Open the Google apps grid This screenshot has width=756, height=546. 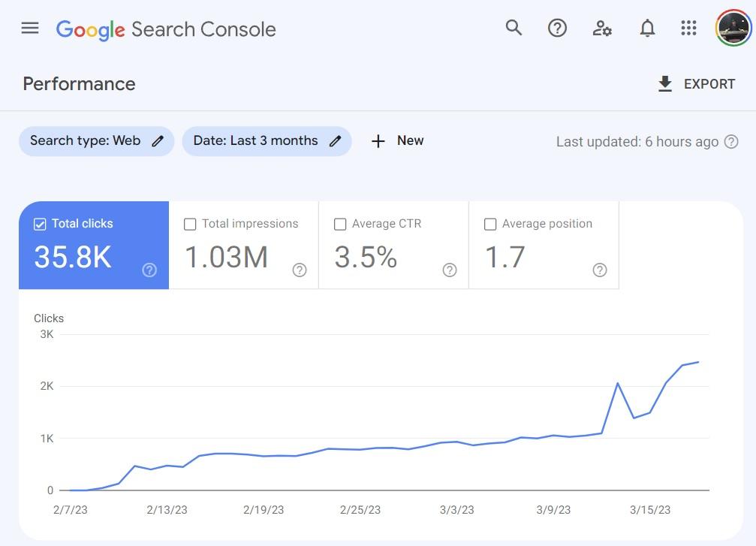[x=688, y=29]
